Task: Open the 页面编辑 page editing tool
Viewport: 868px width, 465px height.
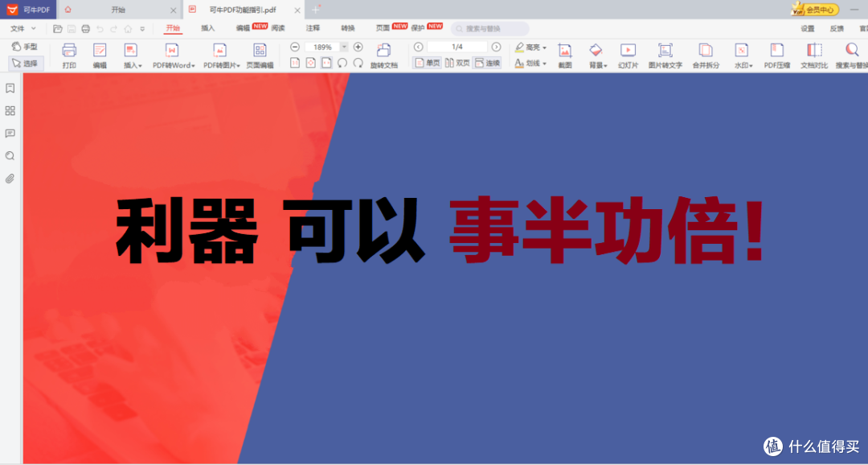Action: point(260,56)
